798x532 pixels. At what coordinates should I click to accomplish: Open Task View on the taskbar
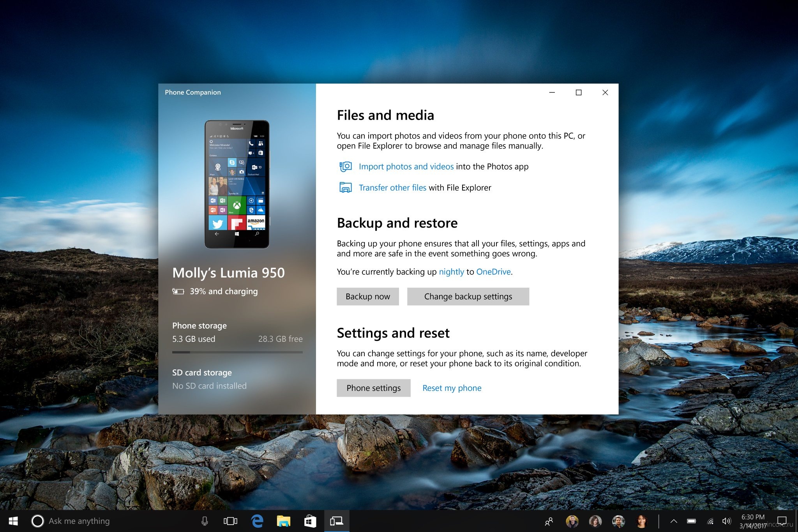[230, 521]
